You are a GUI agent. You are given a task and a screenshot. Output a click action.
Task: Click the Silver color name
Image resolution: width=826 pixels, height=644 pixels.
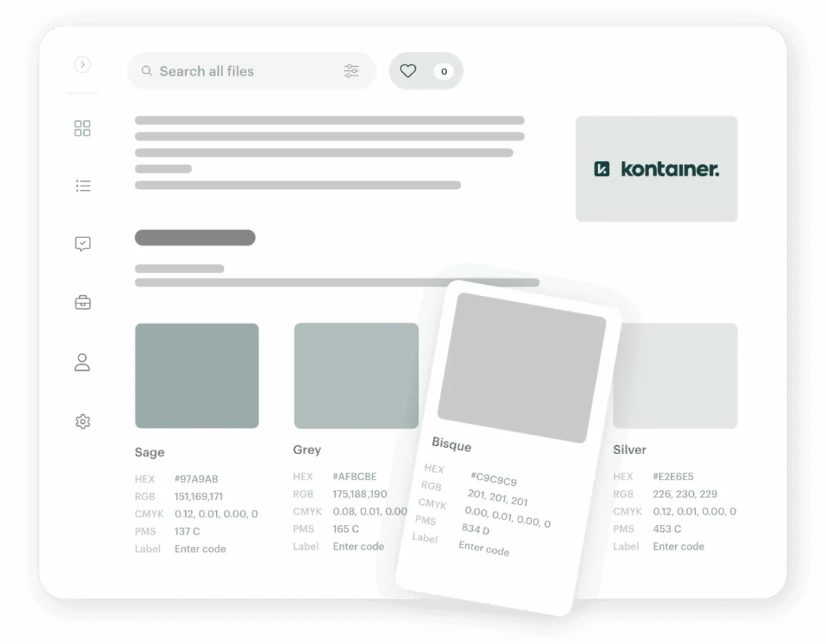(x=630, y=449)
